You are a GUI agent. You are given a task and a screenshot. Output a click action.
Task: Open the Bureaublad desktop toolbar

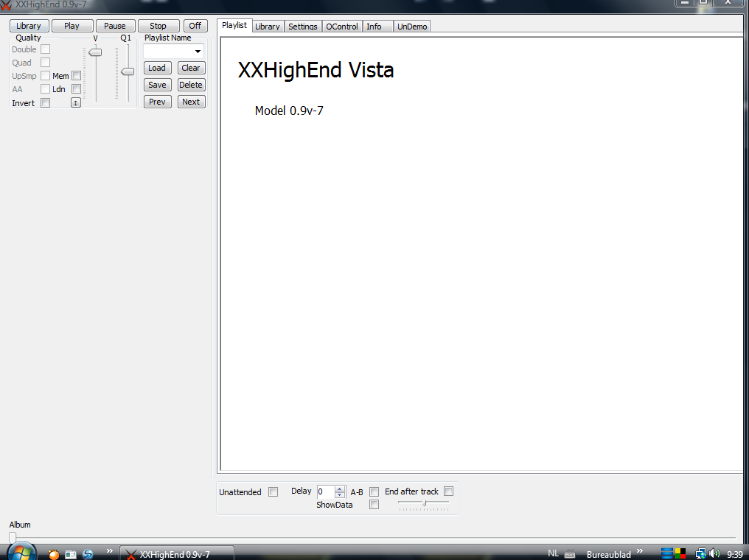click(x=609, y=554)
